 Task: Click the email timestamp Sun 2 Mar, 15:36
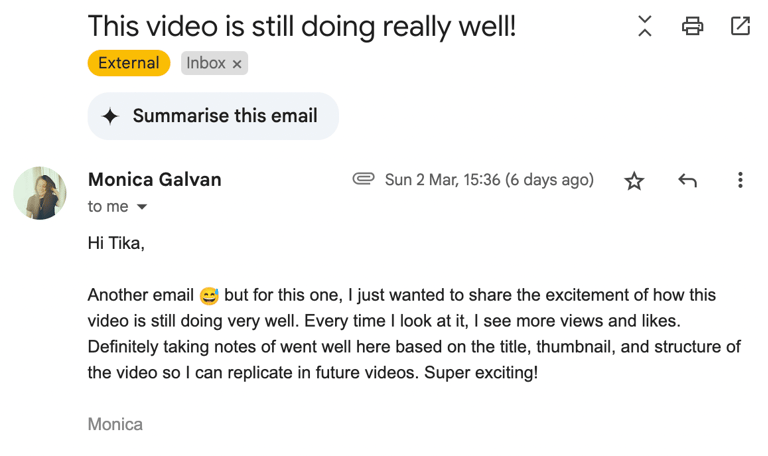click(x=489, y=180)
